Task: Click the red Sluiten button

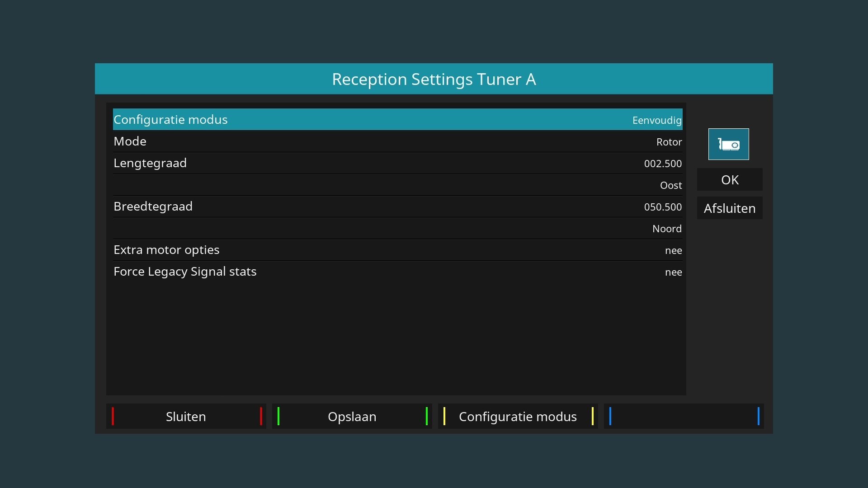Action: pos(186,416)
